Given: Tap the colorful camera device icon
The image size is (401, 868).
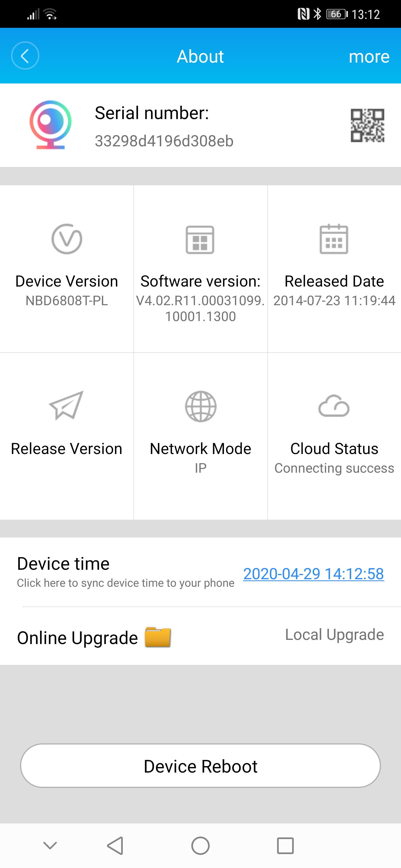Looking at the screenshot, I should point(50,125).
